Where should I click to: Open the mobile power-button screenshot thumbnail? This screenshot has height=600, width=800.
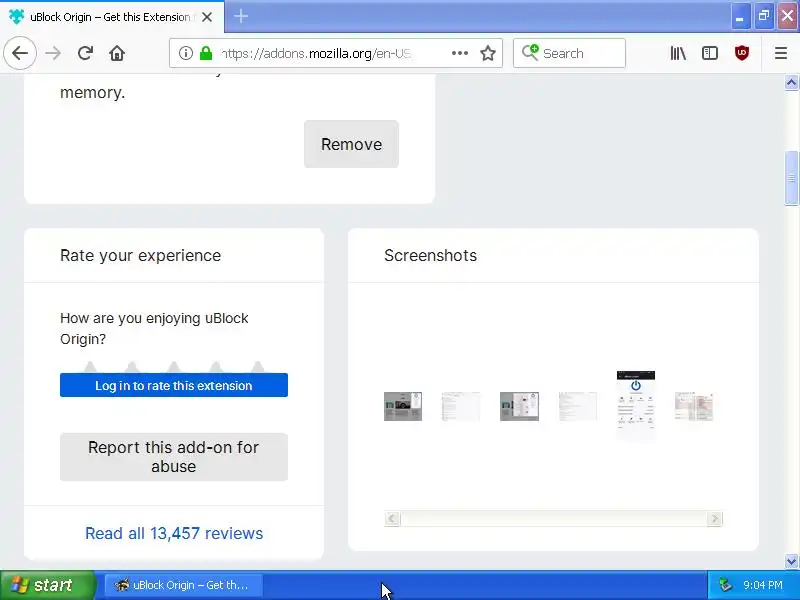(x=636, y=406)
